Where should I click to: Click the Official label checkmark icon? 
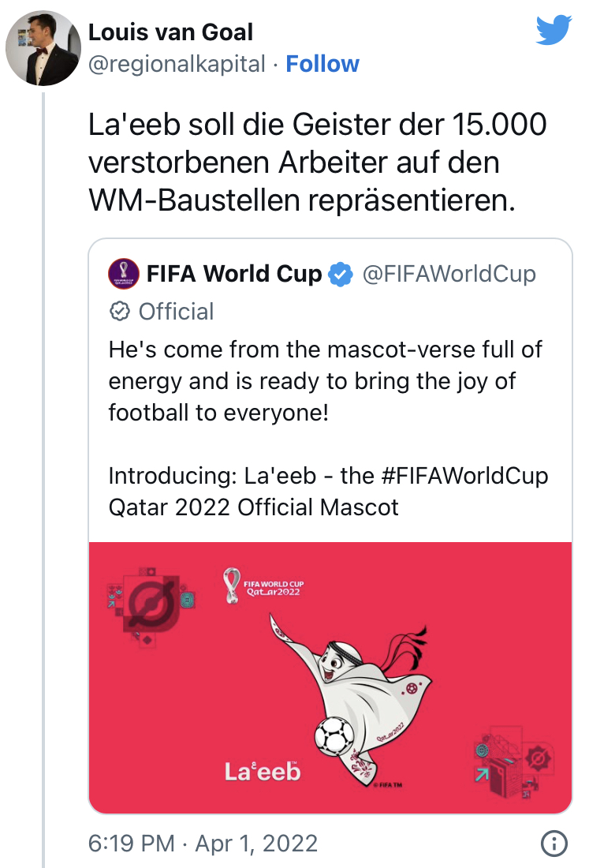click(x=119, y=312)
